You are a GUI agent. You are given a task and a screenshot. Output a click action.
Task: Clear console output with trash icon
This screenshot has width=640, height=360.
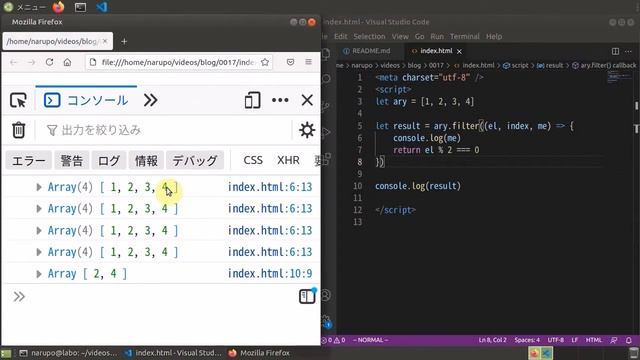pyautogui.click(x=18, y=130)
